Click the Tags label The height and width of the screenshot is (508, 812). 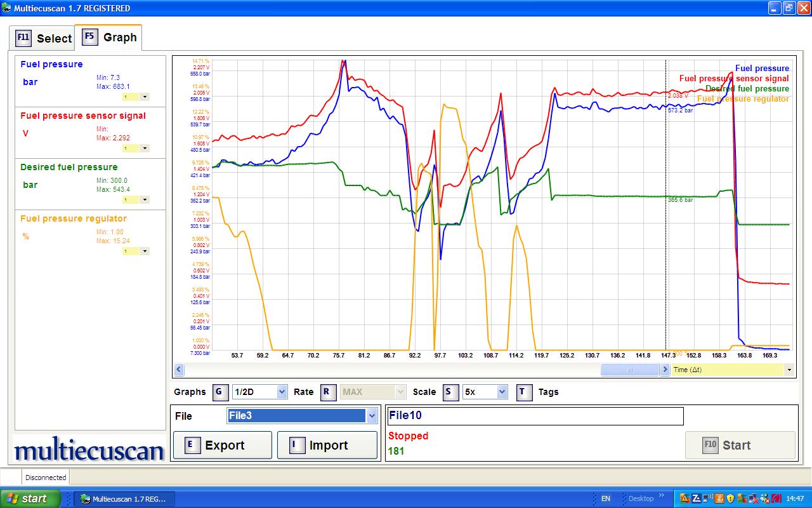pyautogui.click(x=549, y=392)
